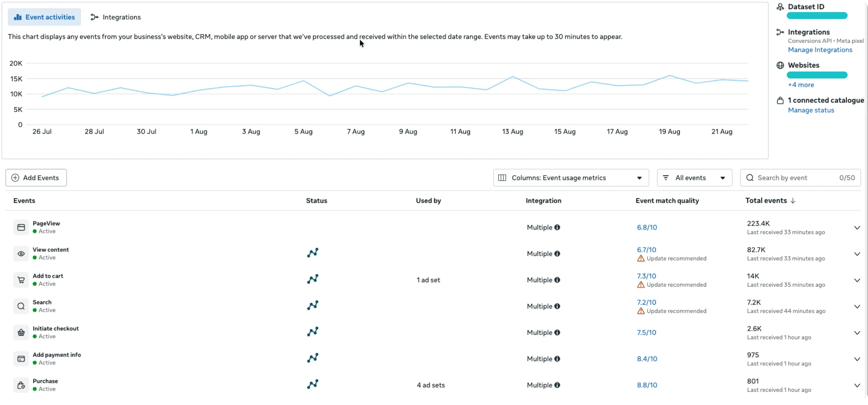Open the All events filter dropdown

coord(694,178)
